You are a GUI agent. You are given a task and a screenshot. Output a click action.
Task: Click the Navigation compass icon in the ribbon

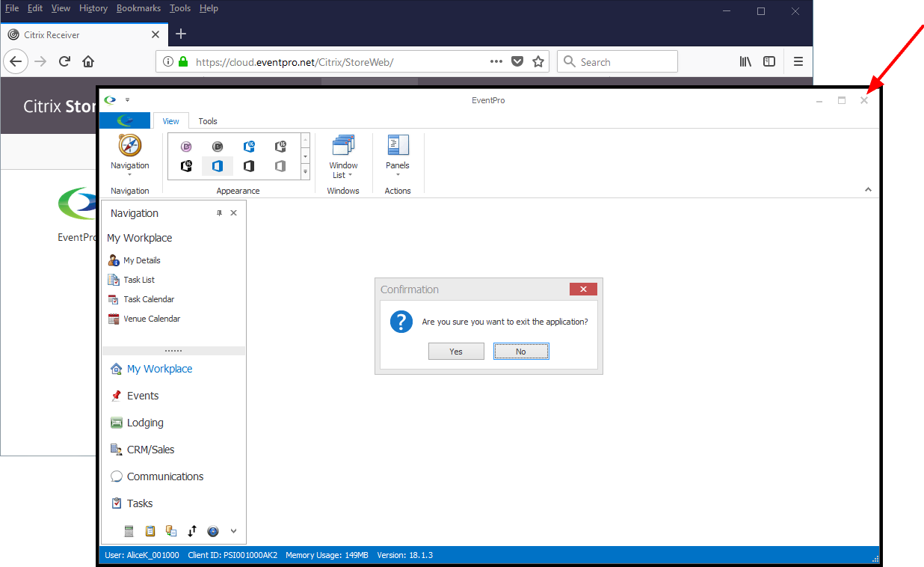pyautogui.click(x=130, y=145)
